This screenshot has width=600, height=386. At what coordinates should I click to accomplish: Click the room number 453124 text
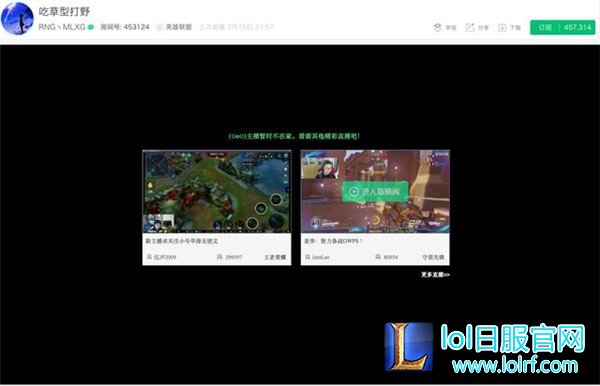(x=137, y=27)
